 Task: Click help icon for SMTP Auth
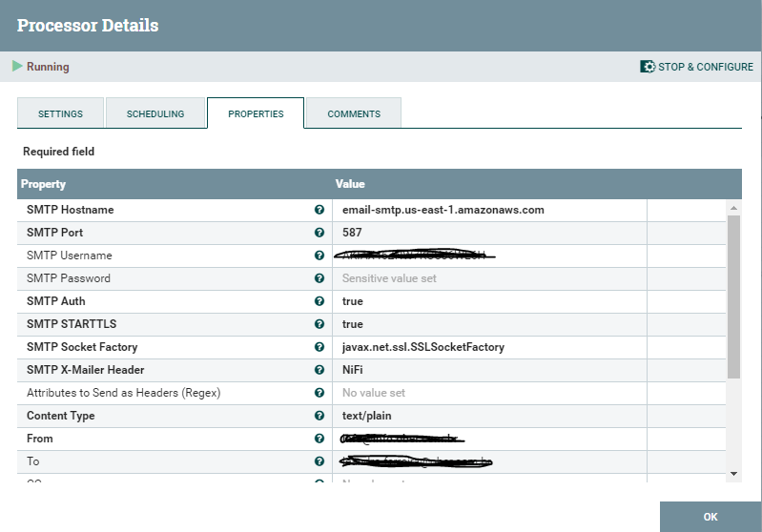pos(319,300)
